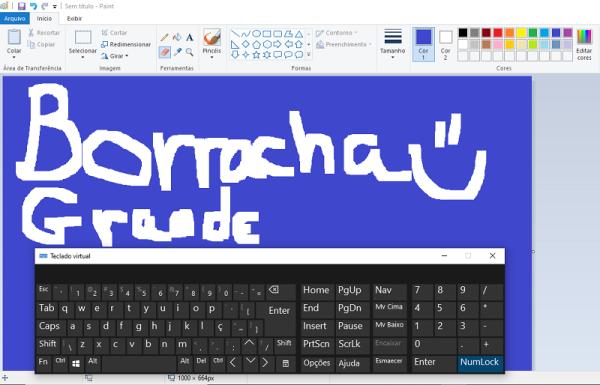600x385 pixels.
Task: Select the Magnifier tool
Action: point(189,52)
